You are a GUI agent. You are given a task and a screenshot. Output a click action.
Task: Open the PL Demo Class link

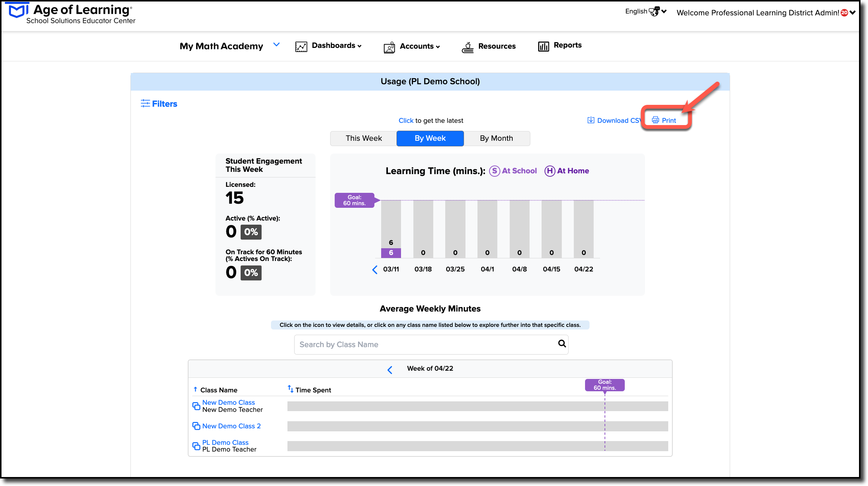coord(225,443)
